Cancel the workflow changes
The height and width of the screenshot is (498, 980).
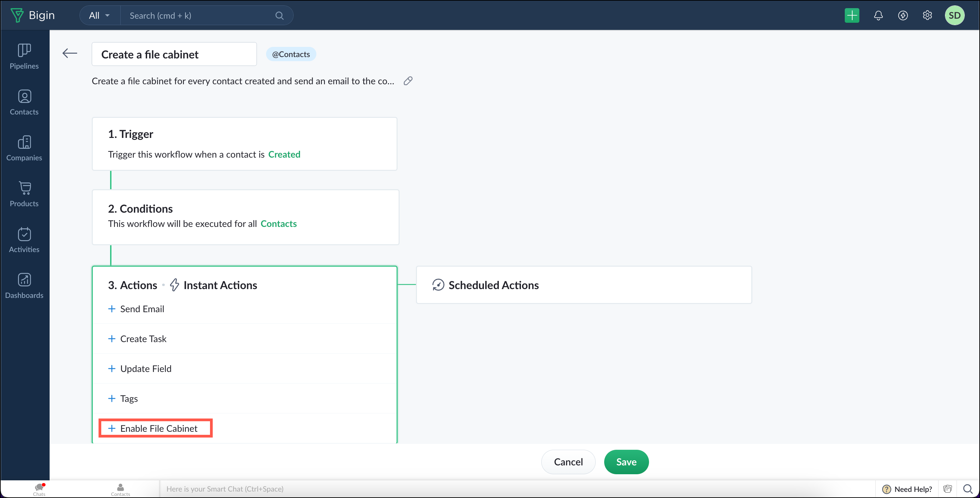pos(568,462)
